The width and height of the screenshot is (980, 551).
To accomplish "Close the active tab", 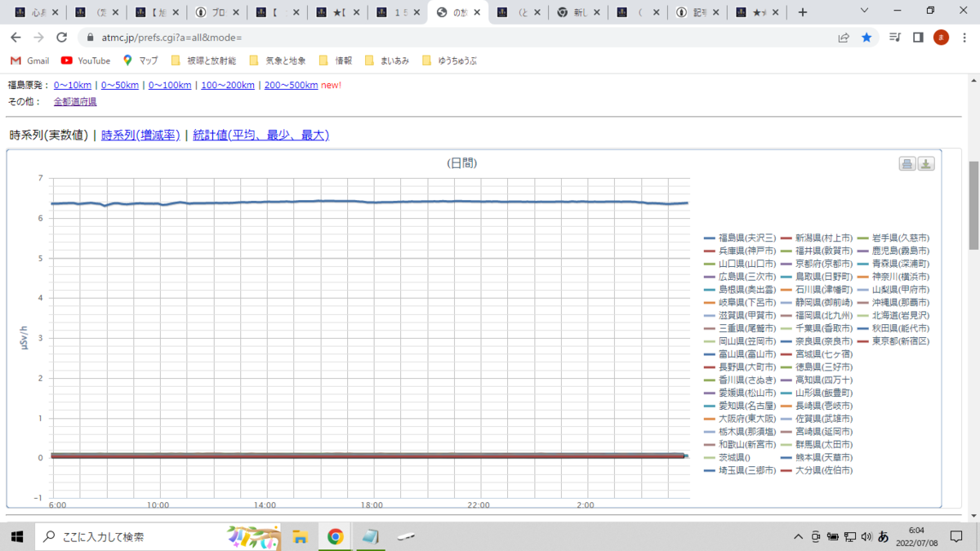I will (x=476, y=12).
